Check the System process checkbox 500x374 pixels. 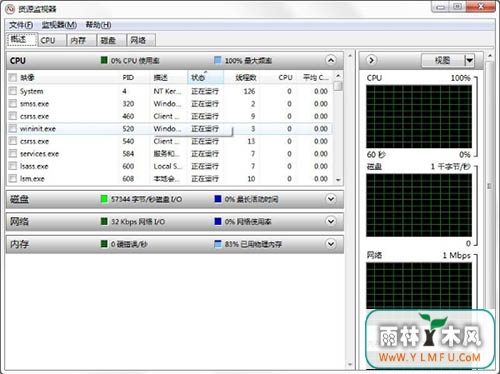pyautogui.click(x=13, y=91)
